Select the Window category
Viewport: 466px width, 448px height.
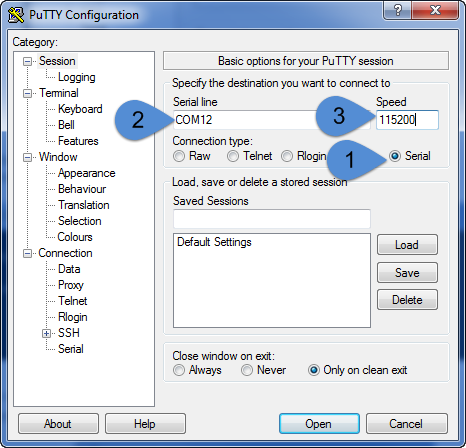tap(58, 157)
